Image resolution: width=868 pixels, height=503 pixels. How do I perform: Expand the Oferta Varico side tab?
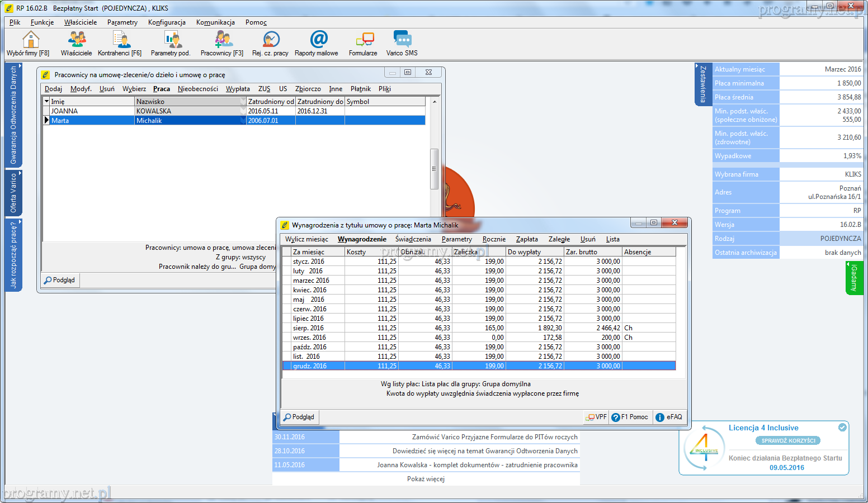point(13,193)
